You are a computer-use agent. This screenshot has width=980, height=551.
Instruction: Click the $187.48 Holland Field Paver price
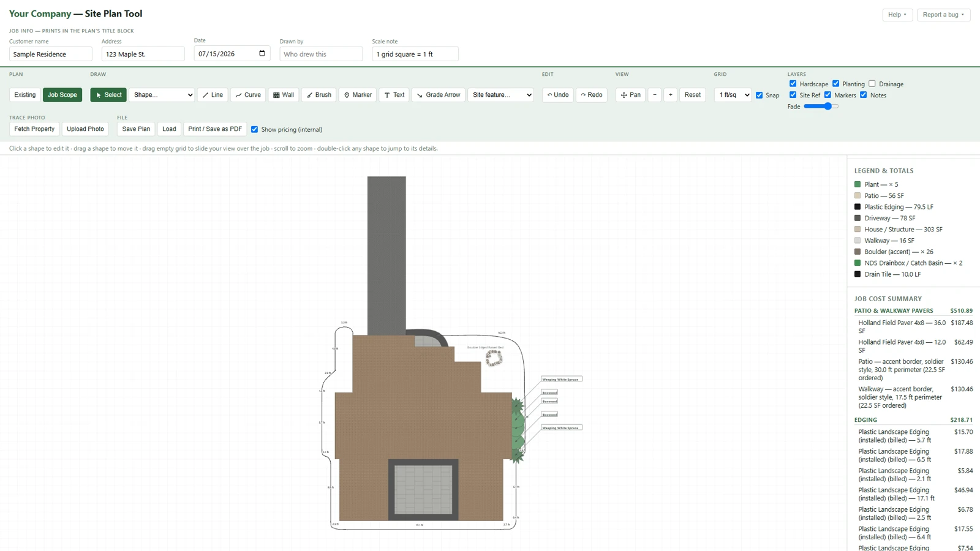(x=962, y=323)
